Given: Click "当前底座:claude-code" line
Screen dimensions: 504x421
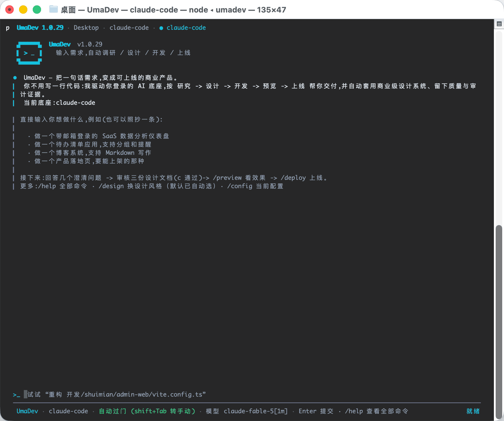Looking at the screenshot, I should click(x=60, y=103).
